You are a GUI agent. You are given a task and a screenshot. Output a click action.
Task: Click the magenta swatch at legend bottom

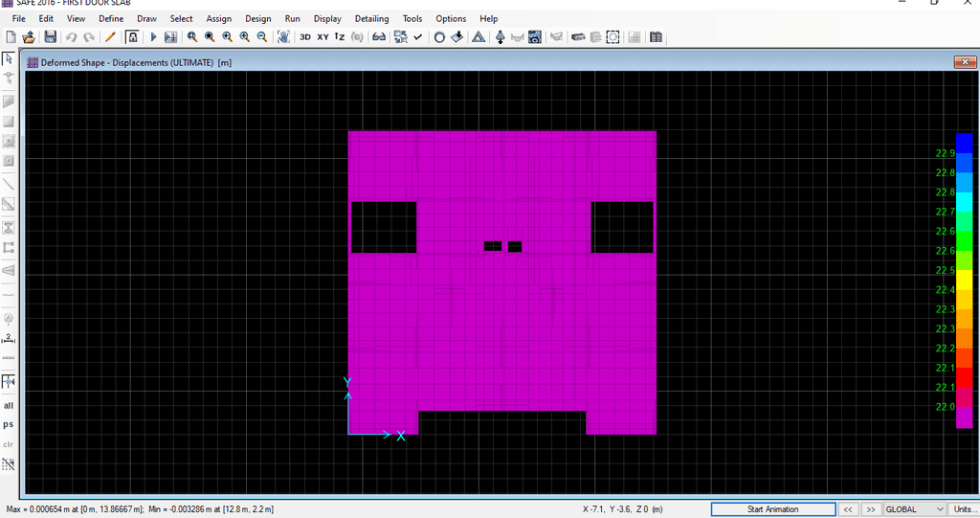965,417
